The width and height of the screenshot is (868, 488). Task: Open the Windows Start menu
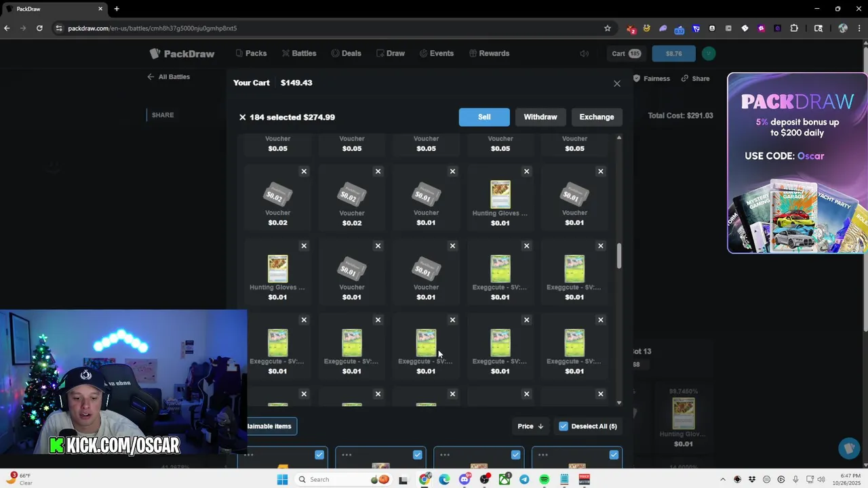[282, 480]
